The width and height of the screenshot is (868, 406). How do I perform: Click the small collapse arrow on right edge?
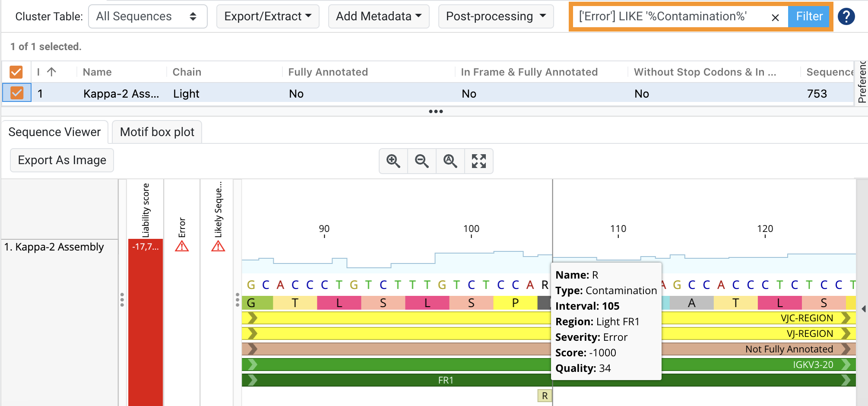pos(863,309)
